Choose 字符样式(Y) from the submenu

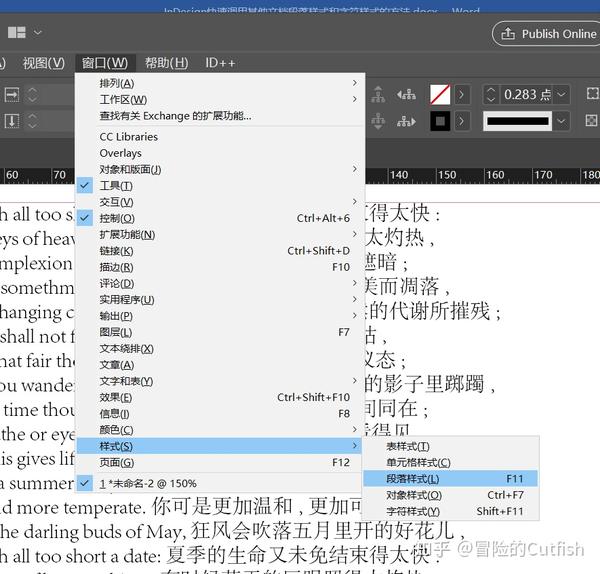tap(451, 511)
